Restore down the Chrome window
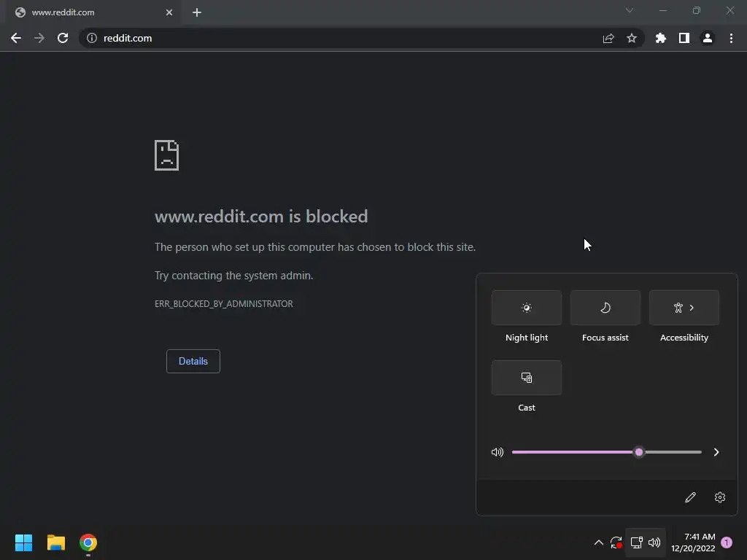Screen dimensions: 747x560 click(x=697, y=10)
